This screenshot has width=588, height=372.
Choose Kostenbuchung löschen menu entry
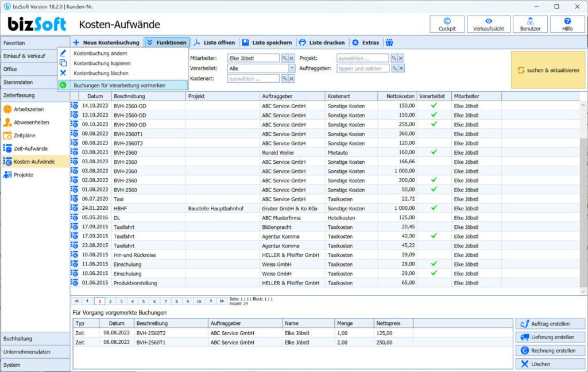coord(123,73)
